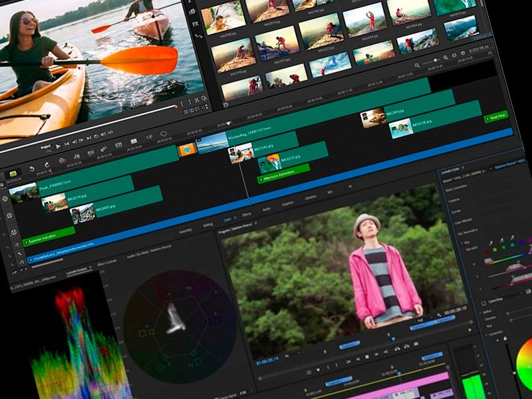Screen dimensions: 532x399
Task: Collapse the HSL Secondary section
Action: (467, 232)
